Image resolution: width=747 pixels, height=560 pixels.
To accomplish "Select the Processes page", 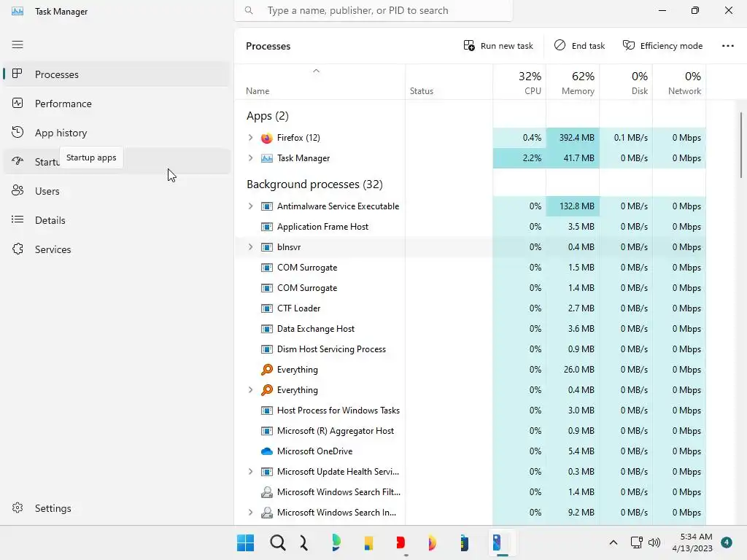I will point(117,74).
